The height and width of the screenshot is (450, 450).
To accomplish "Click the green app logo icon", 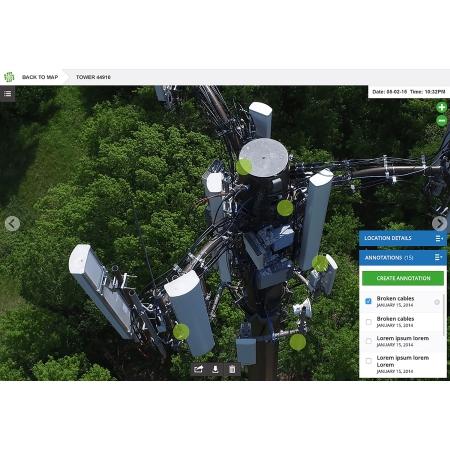I will [x=9, y=77].
